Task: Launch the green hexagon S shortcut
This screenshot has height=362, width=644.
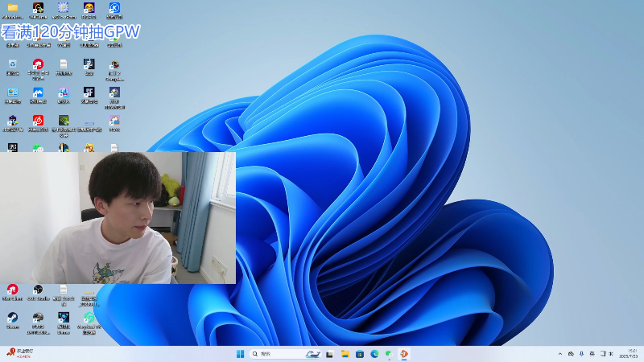Action: pos(89,318)
